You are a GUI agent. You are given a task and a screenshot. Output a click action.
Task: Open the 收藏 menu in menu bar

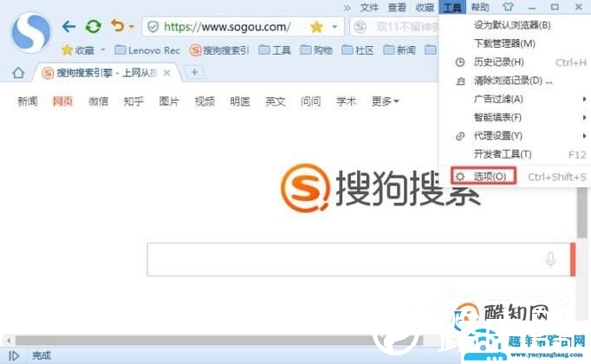coord(425,7)
